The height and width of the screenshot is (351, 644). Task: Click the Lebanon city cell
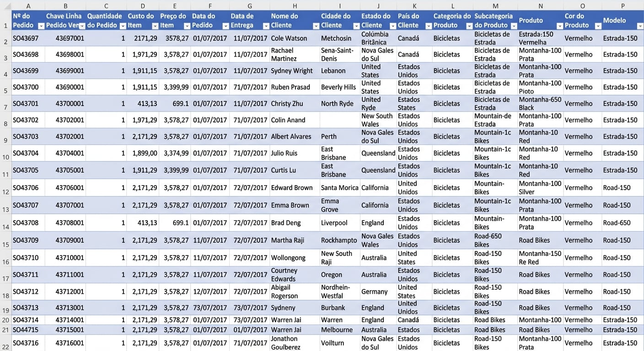[x=340, y=71]
